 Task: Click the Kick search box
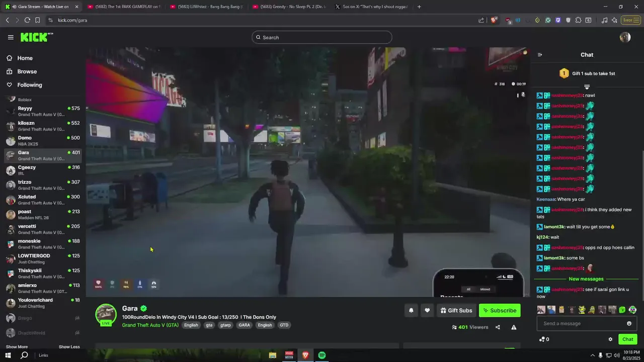[x=322, y=37]
